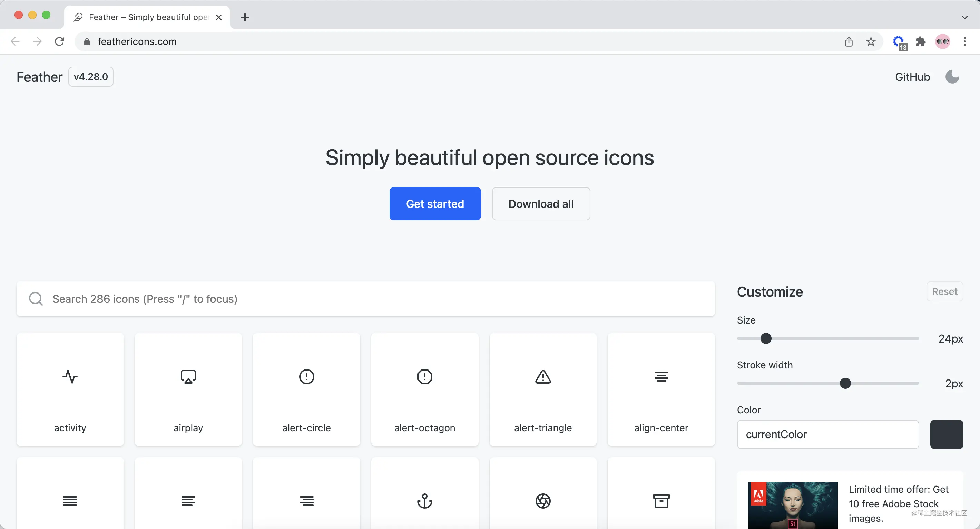The width and height of the screenshot is (980, 529).
Task: Click the anchor icon card
Action: (x=424, y=501)
